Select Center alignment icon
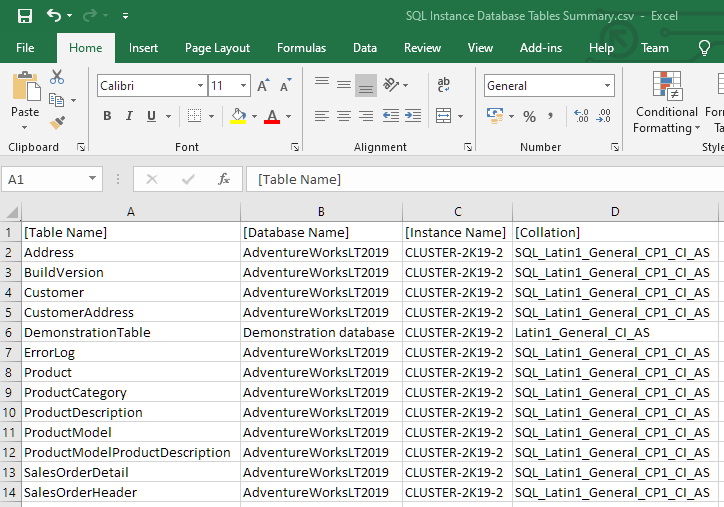This screenshot has width=724, height=507. [344, 116]
